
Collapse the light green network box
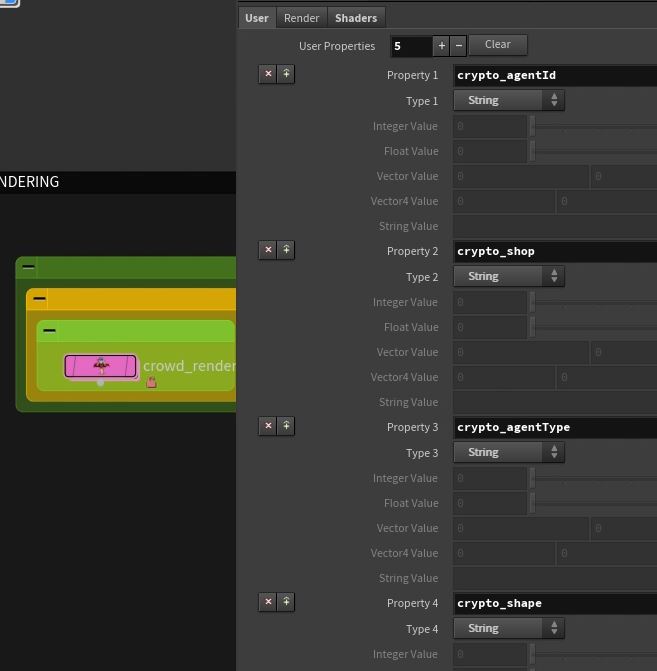pyautogui.click(x=49, y=330)
